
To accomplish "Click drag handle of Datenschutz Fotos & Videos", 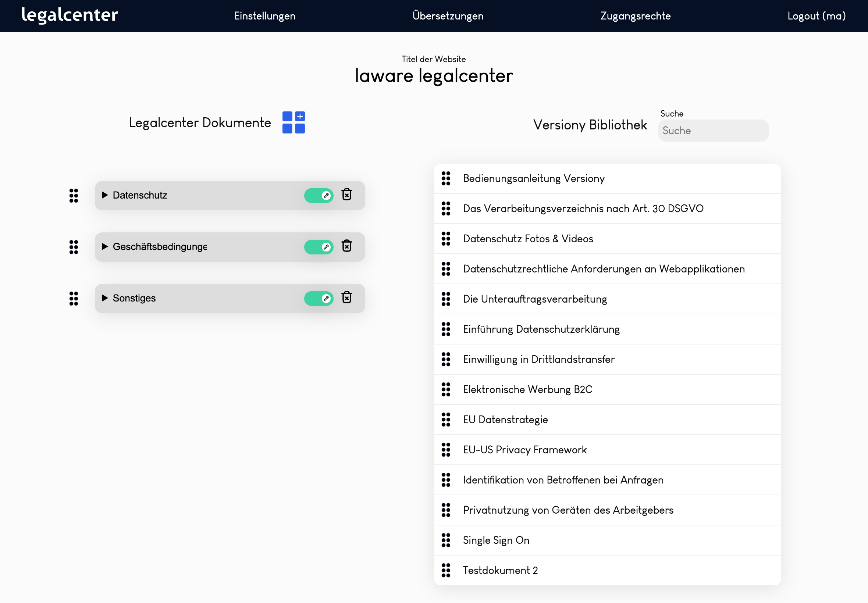I will point(446,239).
